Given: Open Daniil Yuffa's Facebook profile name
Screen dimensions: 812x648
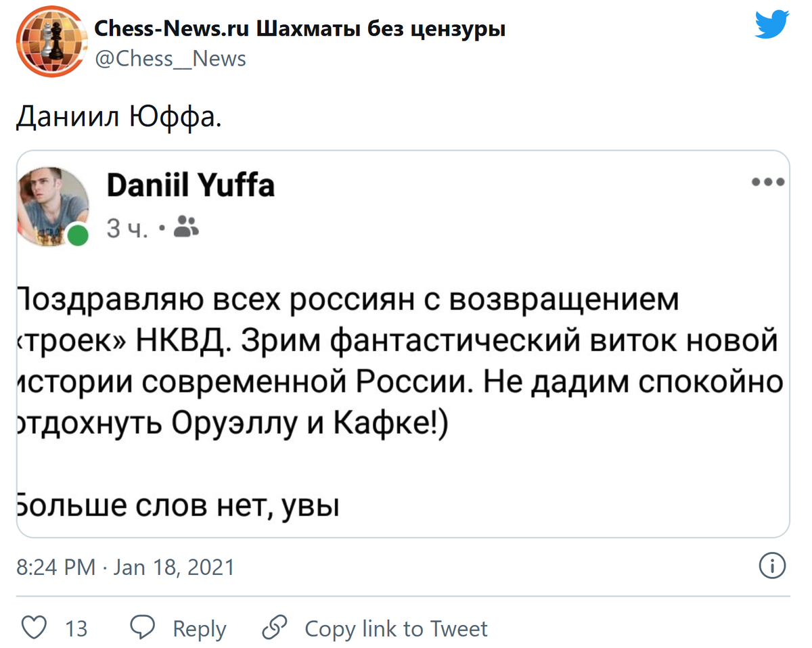Looking at the screenshot, I should point(190,185).
